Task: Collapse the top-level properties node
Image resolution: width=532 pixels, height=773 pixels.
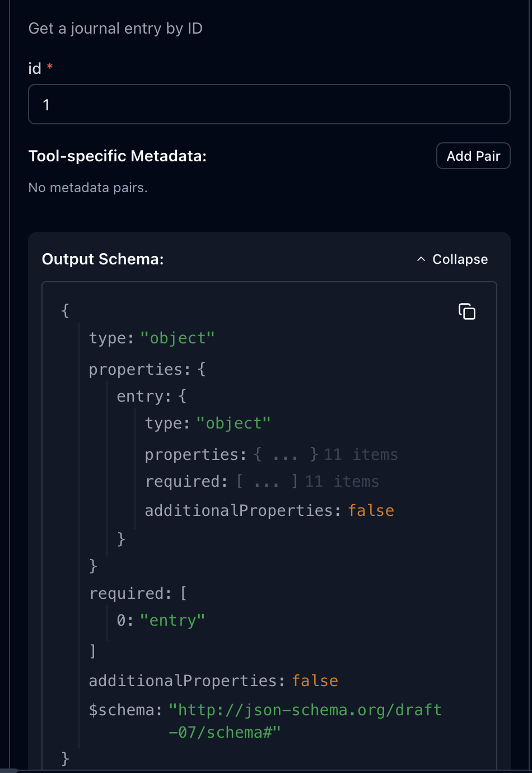Action: [136, 370]
